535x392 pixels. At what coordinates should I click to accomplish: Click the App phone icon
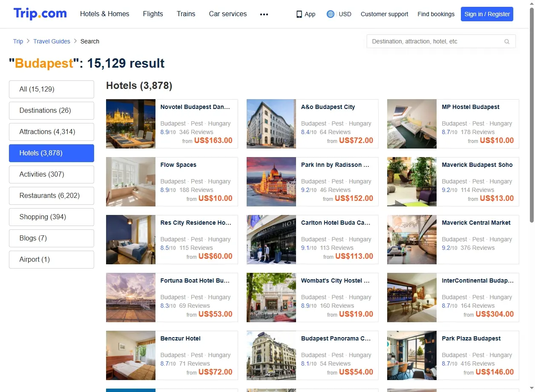299,14
